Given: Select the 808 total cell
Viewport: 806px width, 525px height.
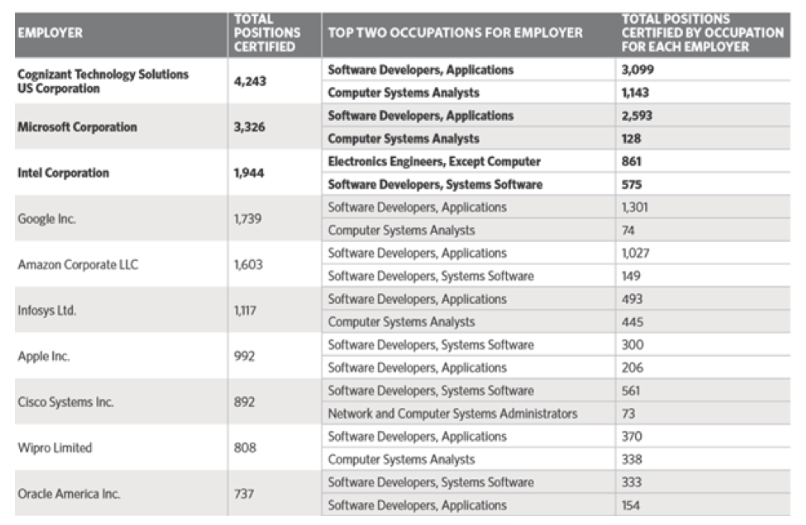Looking at the screenshot, I should coord(274,447).
